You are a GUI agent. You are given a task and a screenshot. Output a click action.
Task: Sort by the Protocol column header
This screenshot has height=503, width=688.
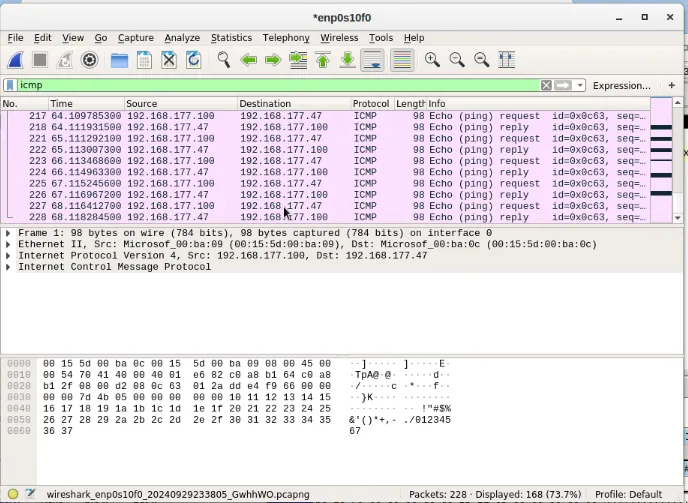[x=372, y=104]
